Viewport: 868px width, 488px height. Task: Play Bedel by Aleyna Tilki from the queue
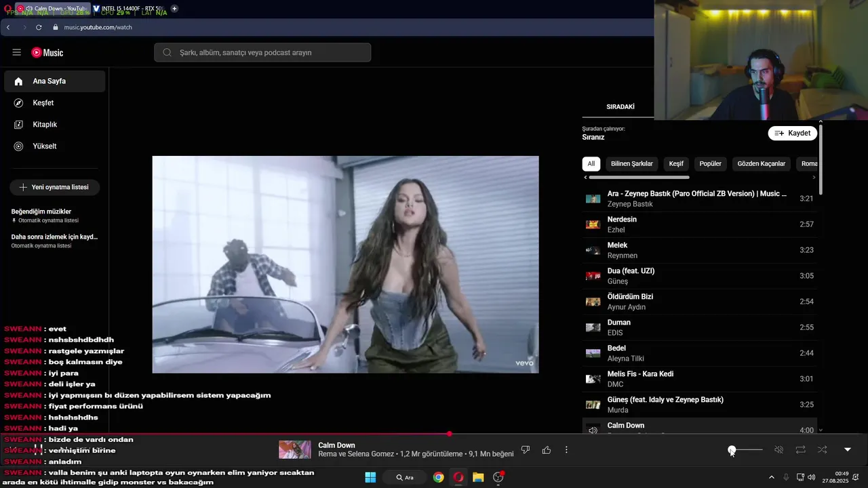[x=700, y=353]
